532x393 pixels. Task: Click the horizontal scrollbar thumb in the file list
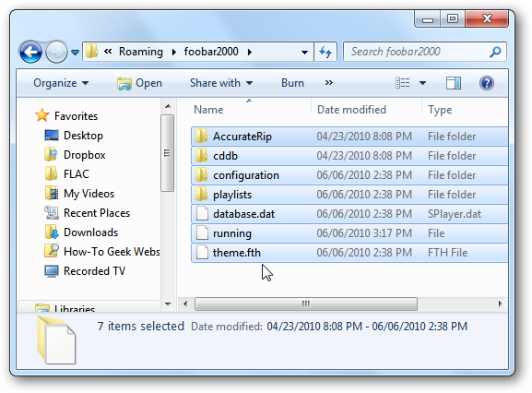[306, 304]
